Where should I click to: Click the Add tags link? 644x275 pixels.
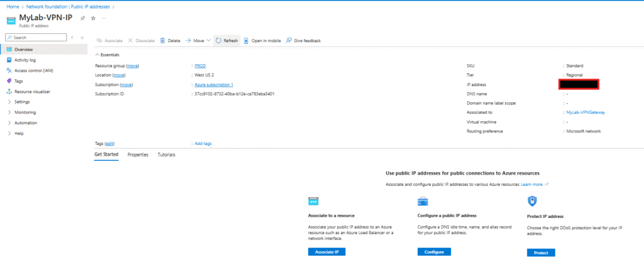point(203,143)
